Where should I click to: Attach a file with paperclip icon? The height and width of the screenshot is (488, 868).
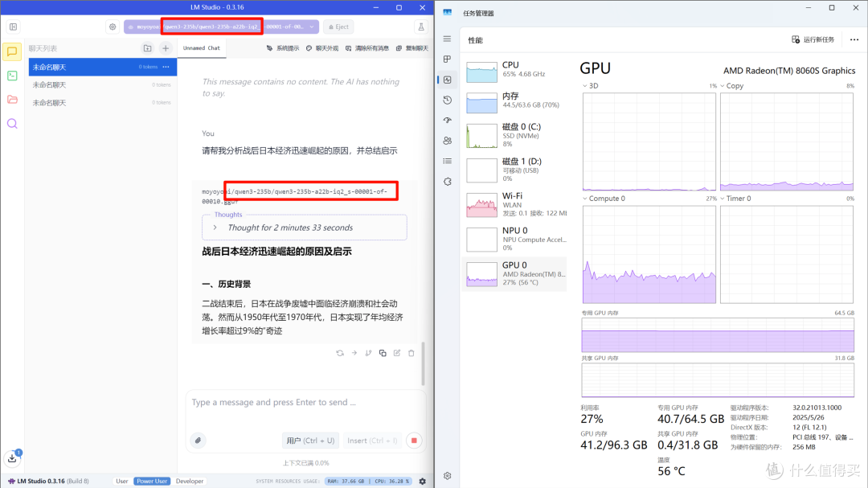click(199, 441)
